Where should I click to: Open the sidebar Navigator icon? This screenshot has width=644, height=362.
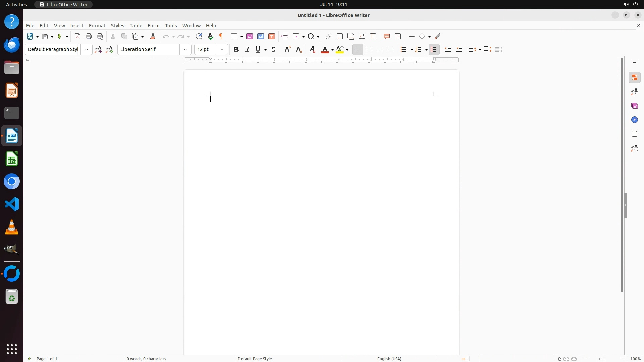[634, 120]
